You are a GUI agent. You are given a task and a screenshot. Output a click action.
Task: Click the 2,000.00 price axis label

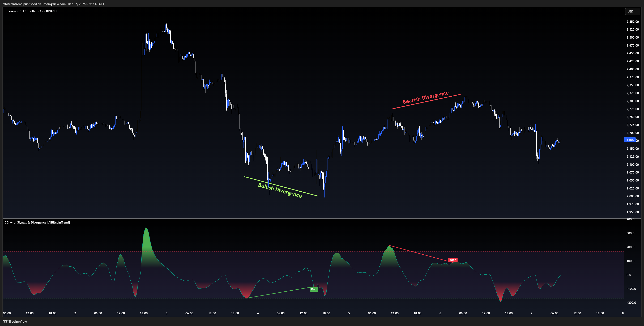[x=632, y=196]
